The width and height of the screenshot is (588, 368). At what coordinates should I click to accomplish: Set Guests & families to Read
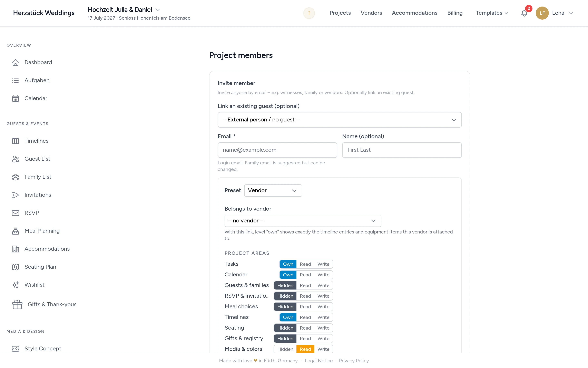(305, 285)
